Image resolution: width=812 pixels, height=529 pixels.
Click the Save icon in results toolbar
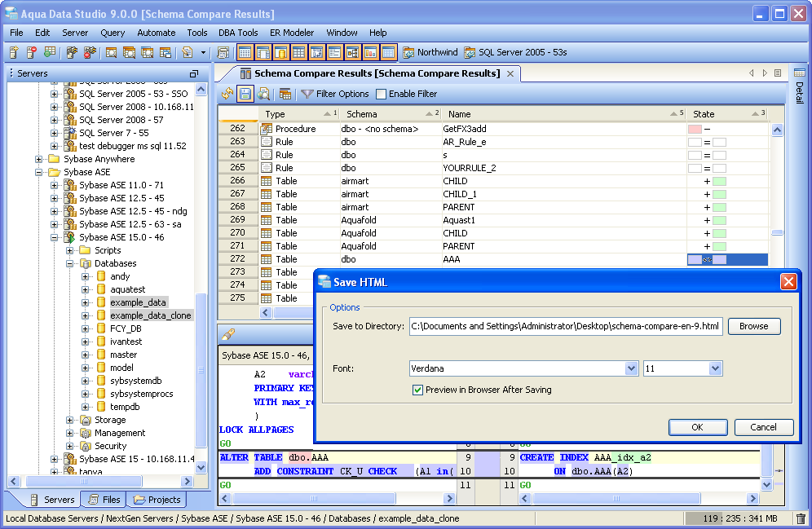point(245,94)
